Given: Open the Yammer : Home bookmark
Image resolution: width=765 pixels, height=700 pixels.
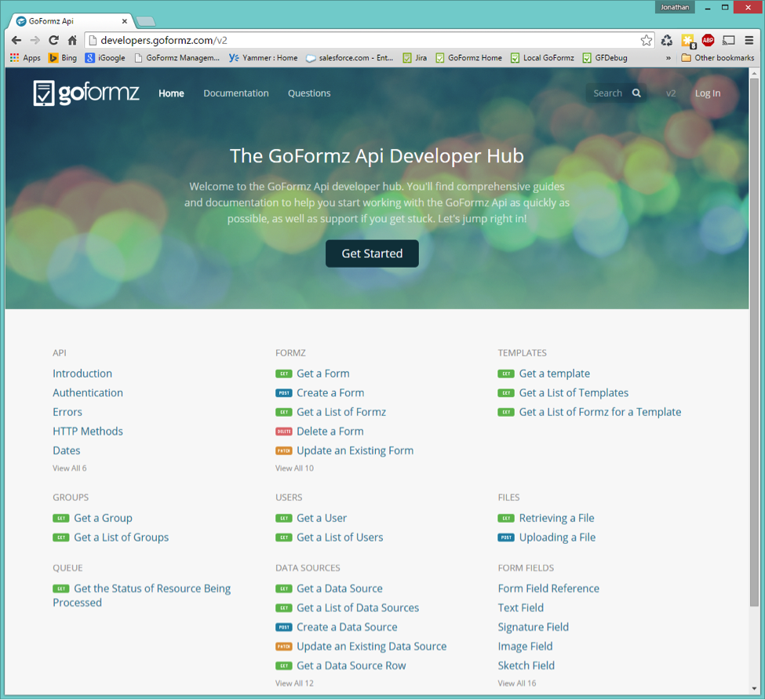Looking at the screenshot, I should point(264,57).
